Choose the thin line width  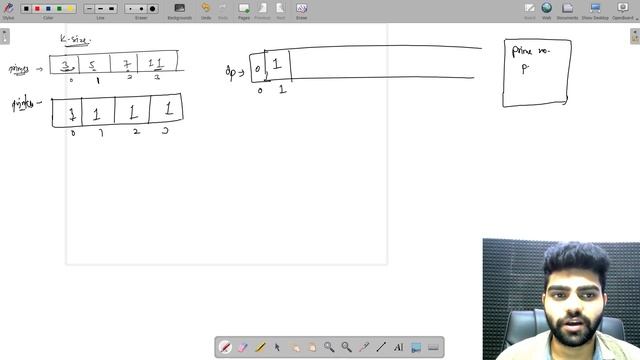coord(89,9)
